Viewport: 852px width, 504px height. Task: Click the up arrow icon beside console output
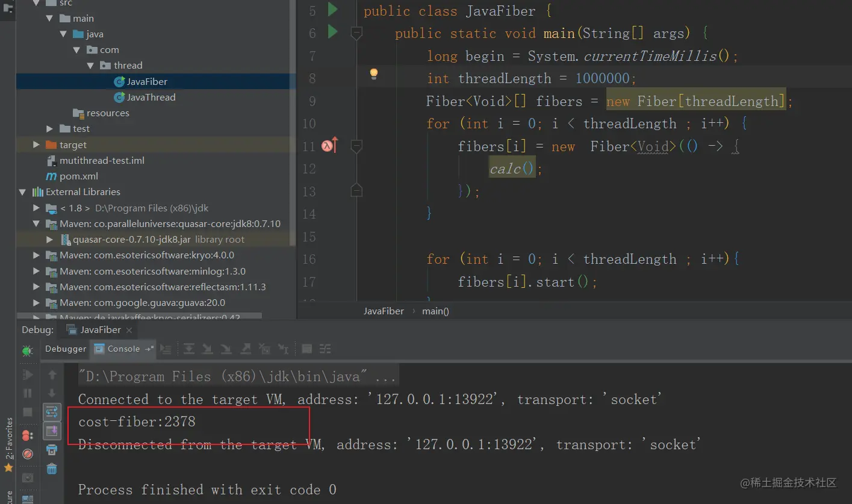[x=52, y=375]
